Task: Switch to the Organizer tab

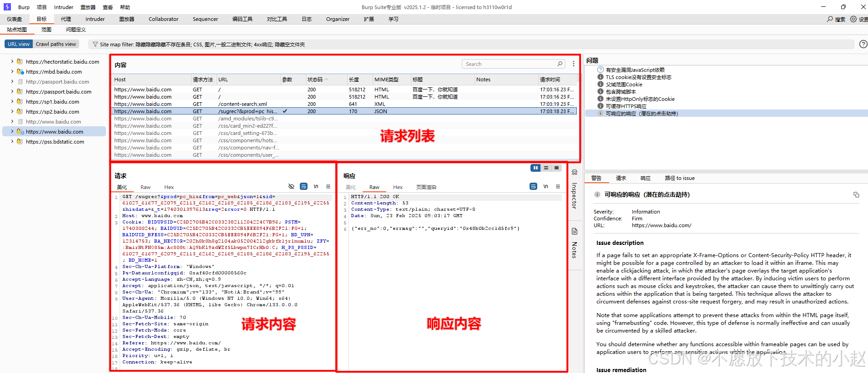Action: [x=338, y=19]
